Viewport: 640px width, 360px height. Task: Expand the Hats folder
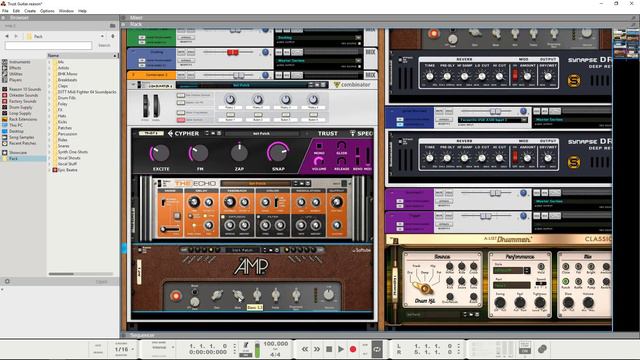tap(49, 116)
